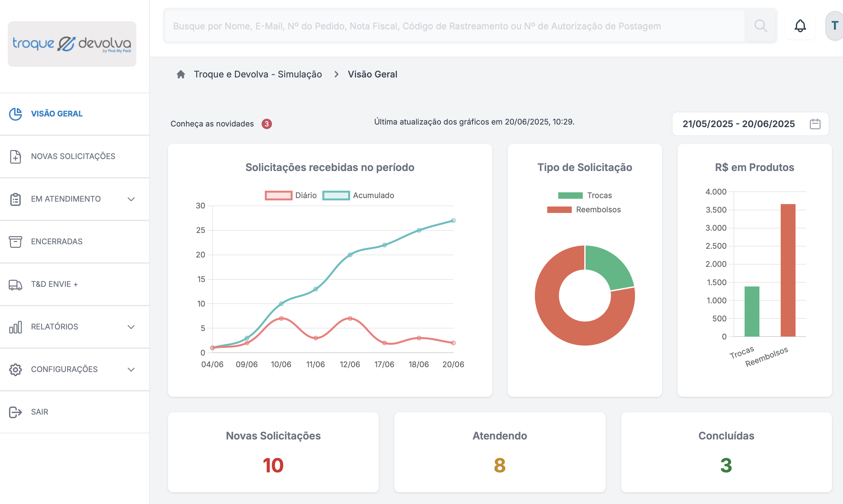Click the search magnifier icon
Screen dimensions: 843x504
coord(760,26)
